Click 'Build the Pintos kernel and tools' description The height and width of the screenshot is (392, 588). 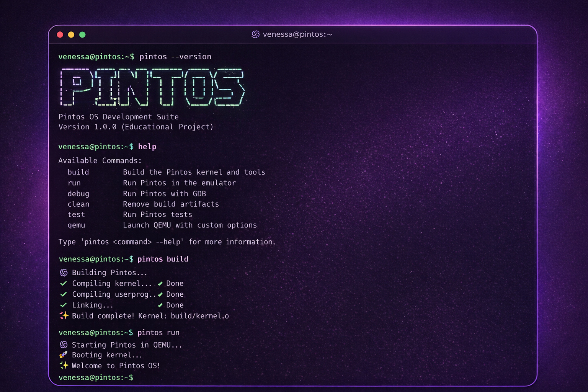tap(194, 172)
